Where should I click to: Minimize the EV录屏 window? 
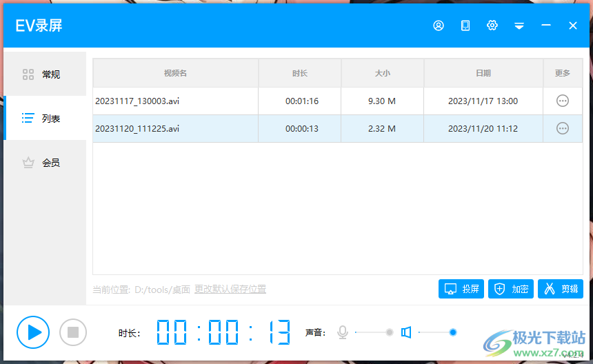(x=545, y=26)
